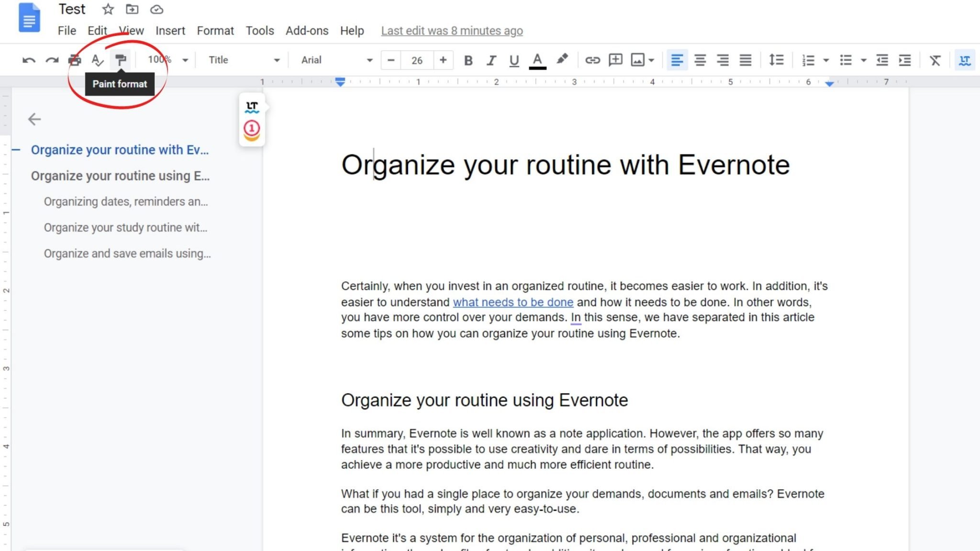
Task: Open the View menu
Action: pos(131,31)
